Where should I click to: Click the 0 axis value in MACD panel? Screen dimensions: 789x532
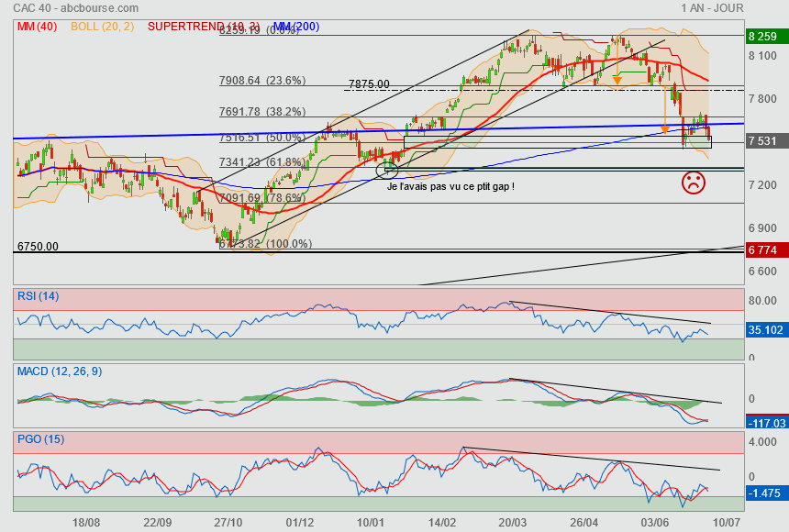(751, 399)
